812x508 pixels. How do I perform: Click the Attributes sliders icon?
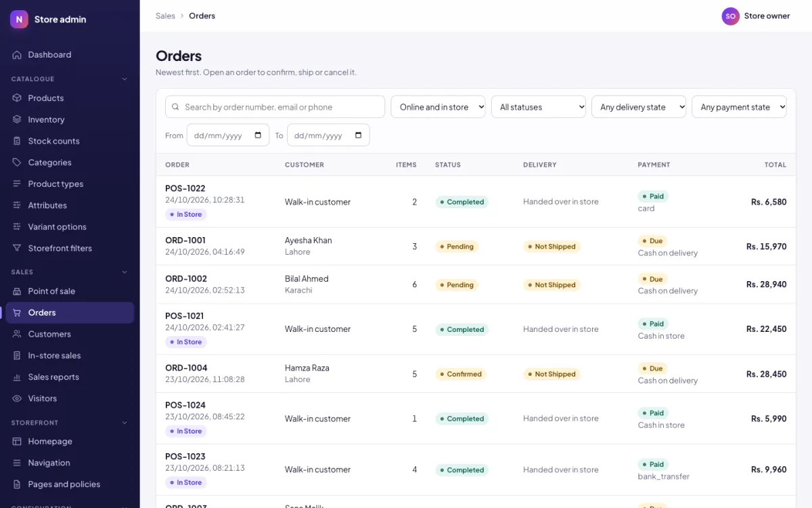(17, 205)
